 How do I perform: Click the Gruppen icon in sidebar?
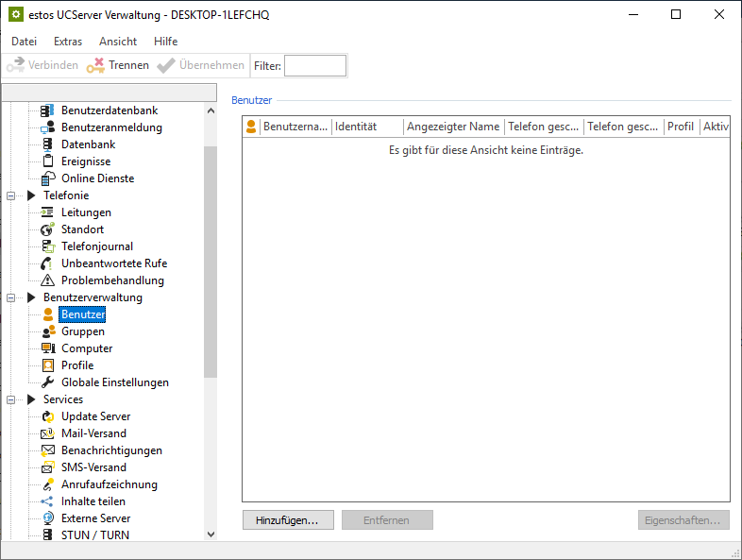(x=48, y=331)
